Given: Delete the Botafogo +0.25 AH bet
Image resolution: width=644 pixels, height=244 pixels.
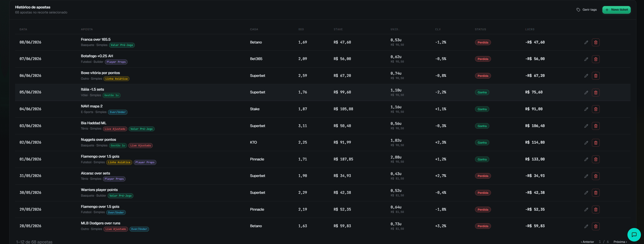Looking at the screenshot, I should [x=596, y=59].
